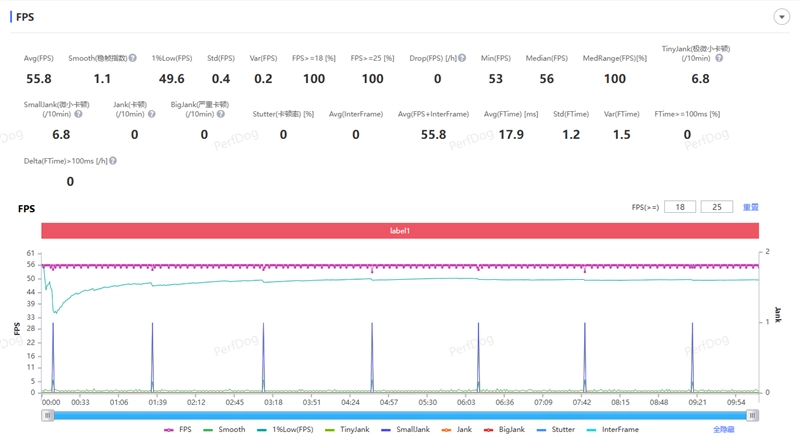800x437 pixels.
Task: Collapse the FPS panel with the top-right arrow
Action: 782,17
